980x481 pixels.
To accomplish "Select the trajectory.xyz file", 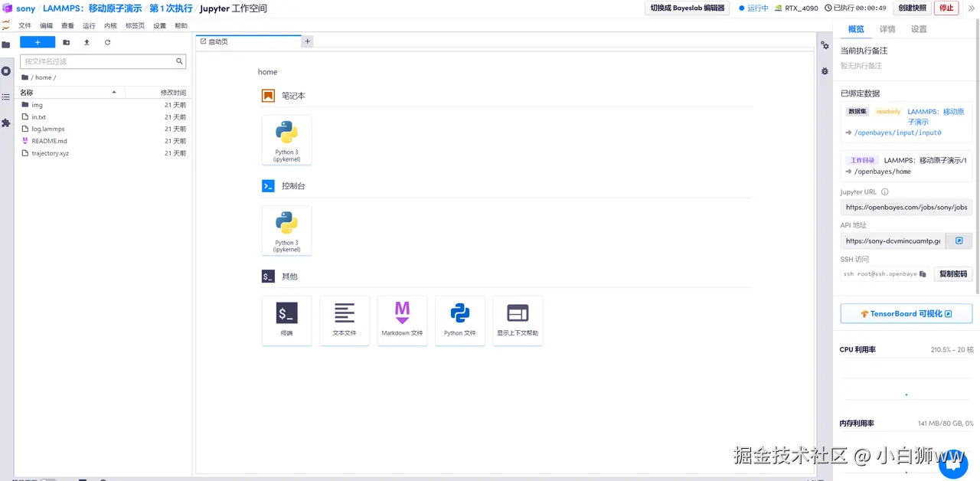I will pos(103,153).
